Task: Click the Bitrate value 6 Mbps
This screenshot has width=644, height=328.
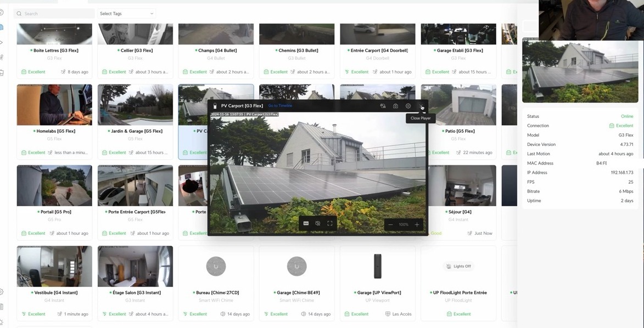Action: click(x=626, y=191)
